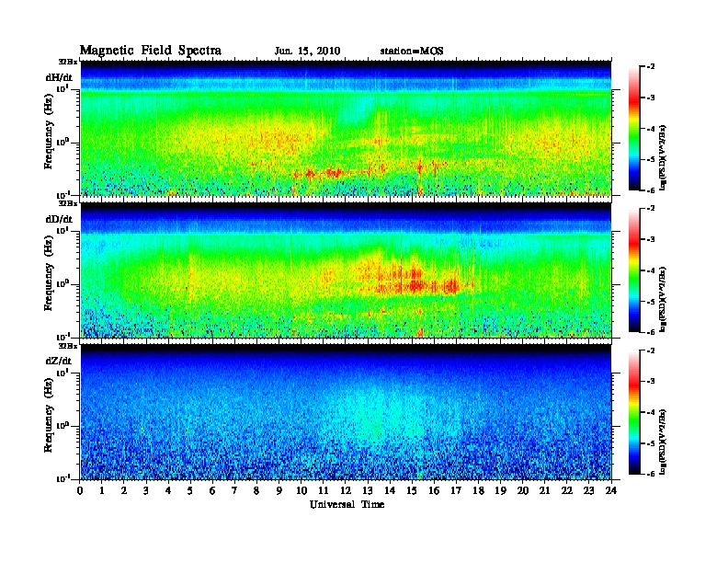Click the "-5" value on the dD/dt color scale
Image resolution: width=728 pixels, height=563 pixels.
coord(651,302)
